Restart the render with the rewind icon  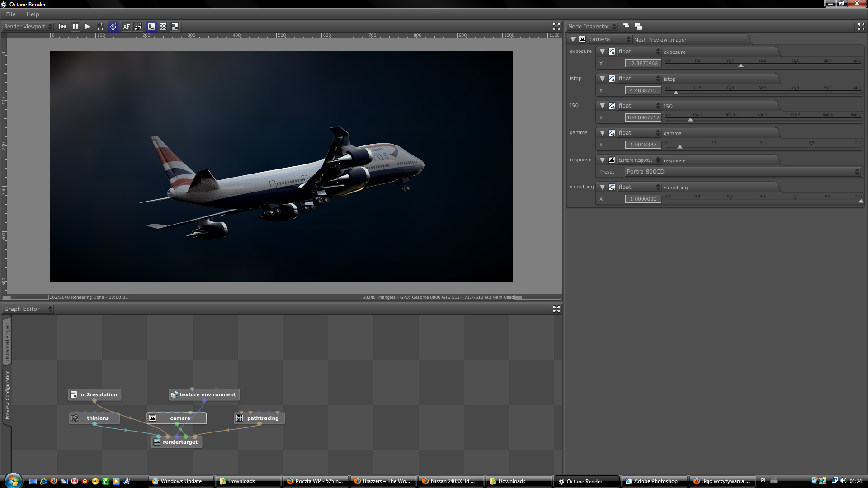pyautogui.click(x=62, y=27)
